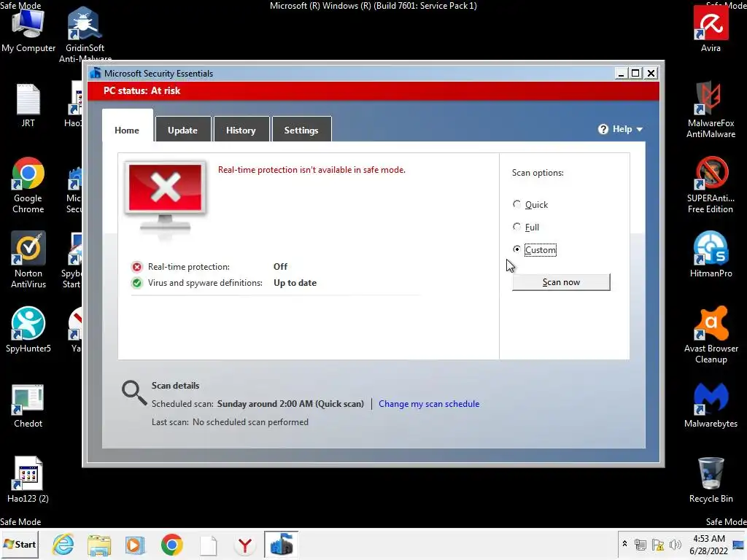Select Hao123 (2) desktop icon
The width and height of the screenshot is (747, 560).
pos(28,480)
